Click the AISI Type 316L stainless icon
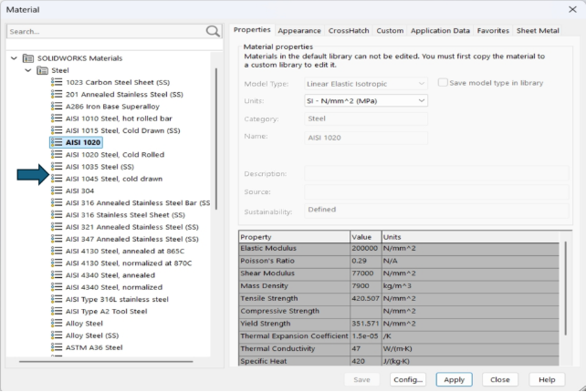The height and width of the screenshot is (392, 586). click(x=57, y=299)
